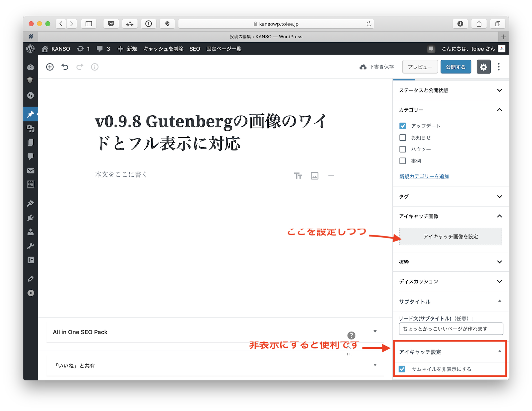This screenshot has height=411, width=532.
Task: Click アイキャッチ画像を設定 button
Action: coord(451,236)
